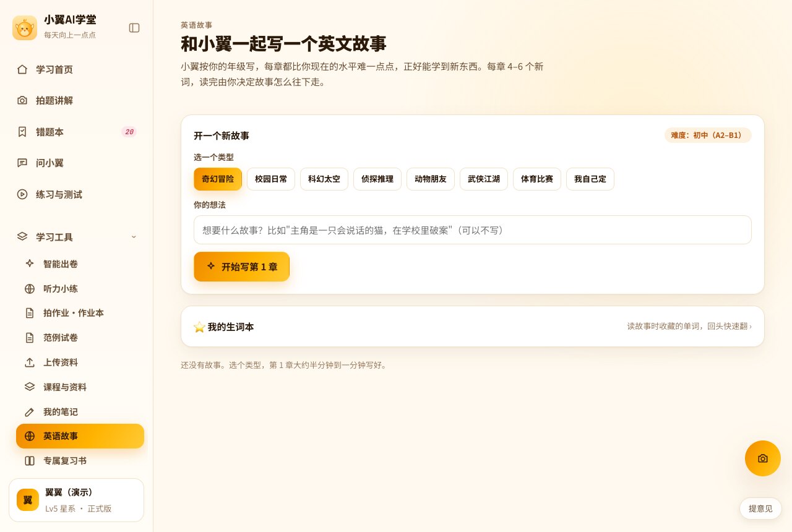This screenshot has height=532, width=792.
Task: Click the 你的想法 story idea input
Action: 473,230
